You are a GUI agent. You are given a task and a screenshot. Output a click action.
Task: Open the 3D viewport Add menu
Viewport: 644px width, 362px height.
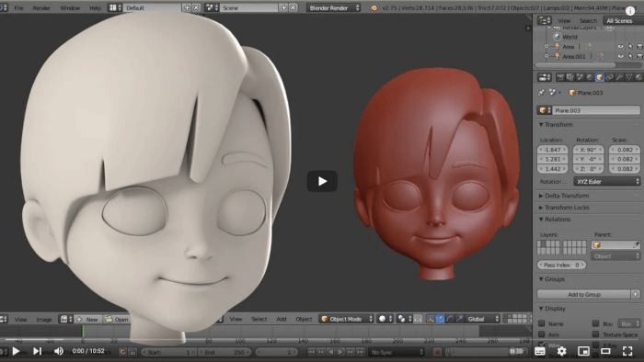[282, 319]
